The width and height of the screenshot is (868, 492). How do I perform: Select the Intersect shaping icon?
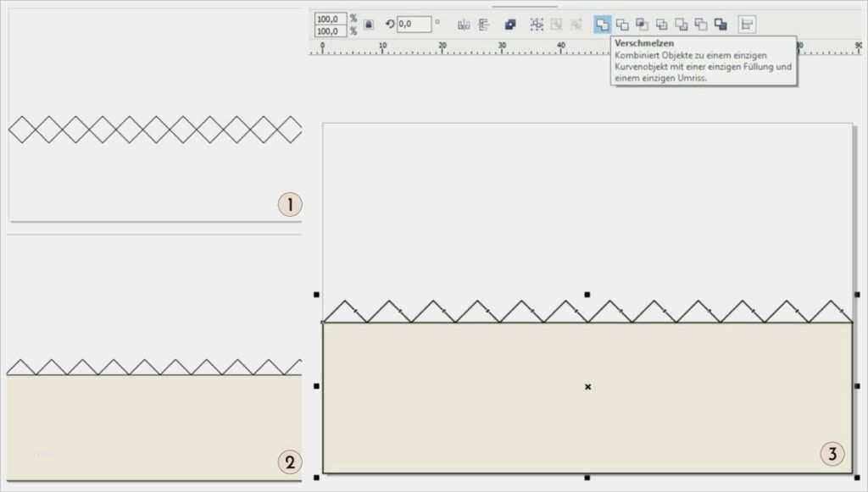coord(642,25)
